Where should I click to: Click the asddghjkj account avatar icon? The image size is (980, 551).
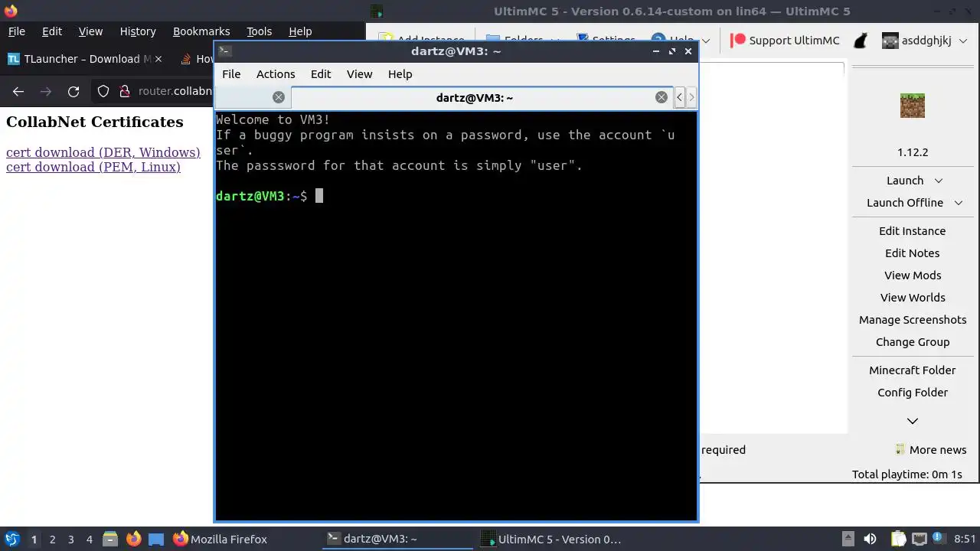[890, 41]
